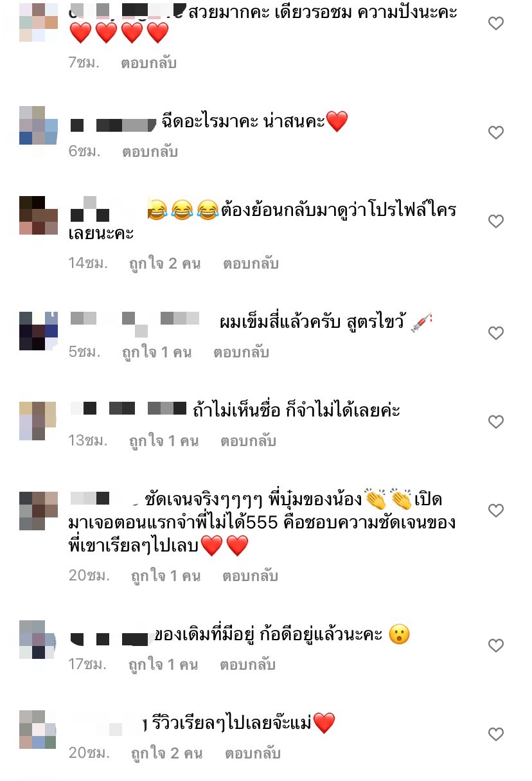Viewport: 532px width, 781px height.
Task: Reply to the 14ชม. comment
Action: point(251,264)
